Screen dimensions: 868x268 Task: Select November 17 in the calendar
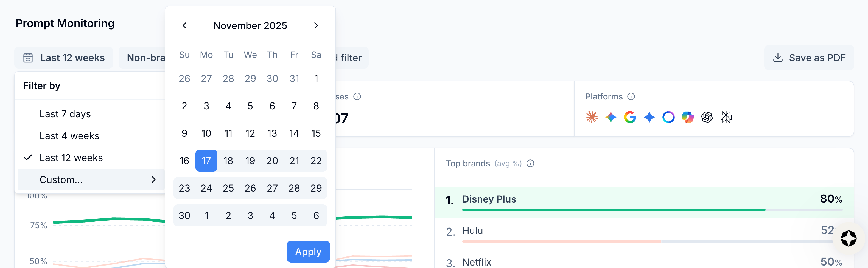[x=206, y=161]
